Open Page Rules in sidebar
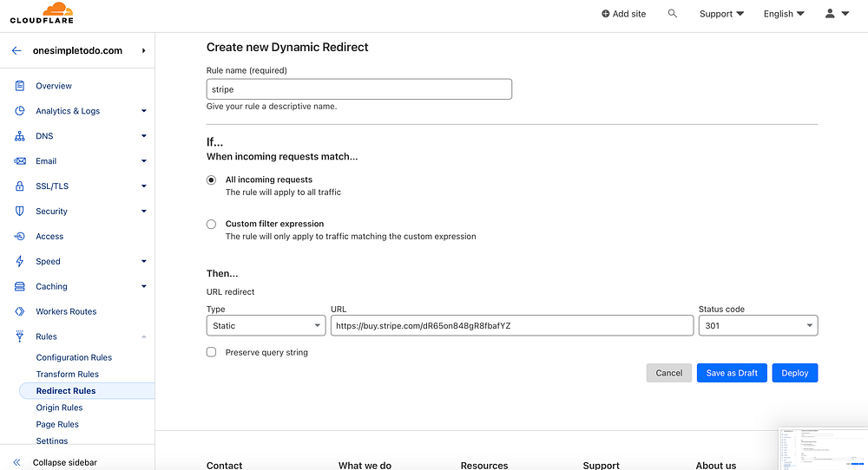868x470 pixels. (x=57, y=425)
